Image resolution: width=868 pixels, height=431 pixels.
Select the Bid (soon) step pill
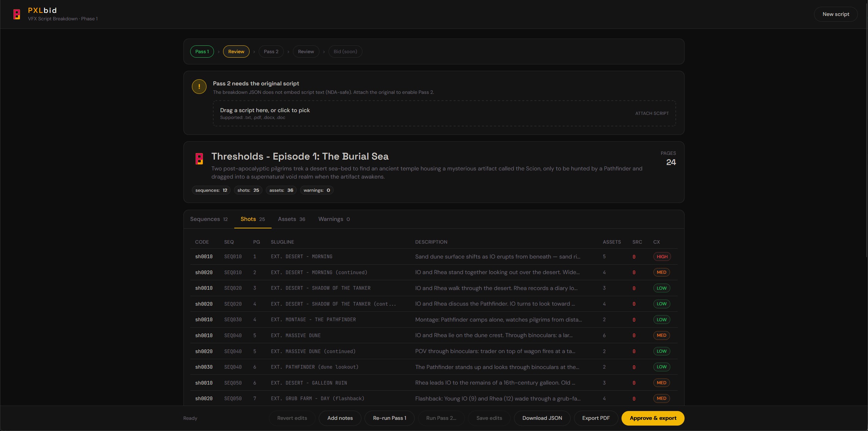coord(345,52)
